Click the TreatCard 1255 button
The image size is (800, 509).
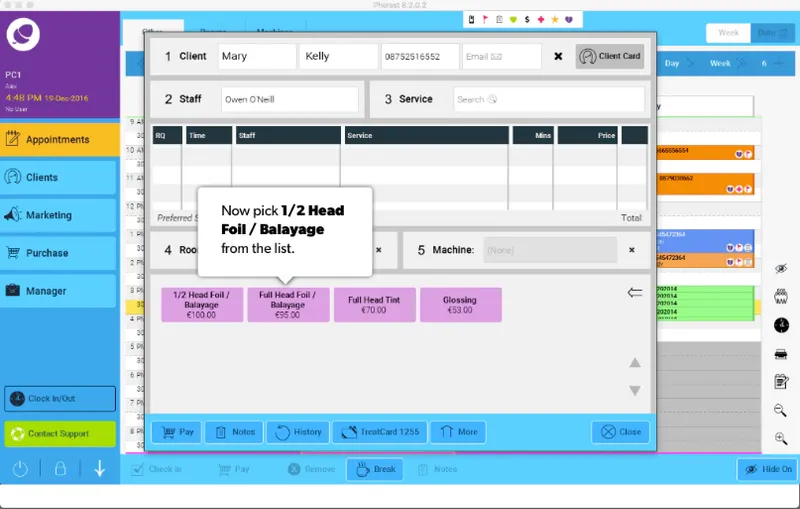click(x=380, y=432)
